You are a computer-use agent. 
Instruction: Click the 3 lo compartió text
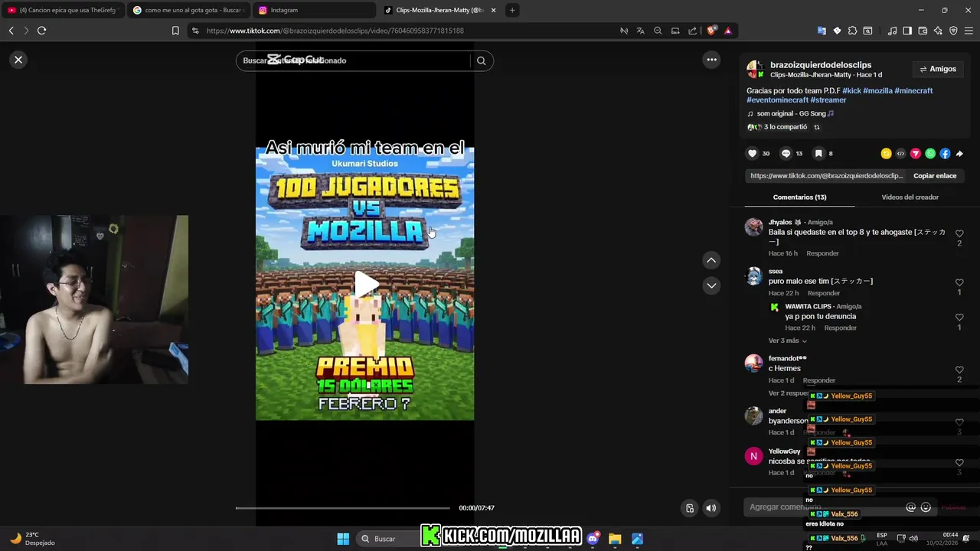(x=786, y=127)
